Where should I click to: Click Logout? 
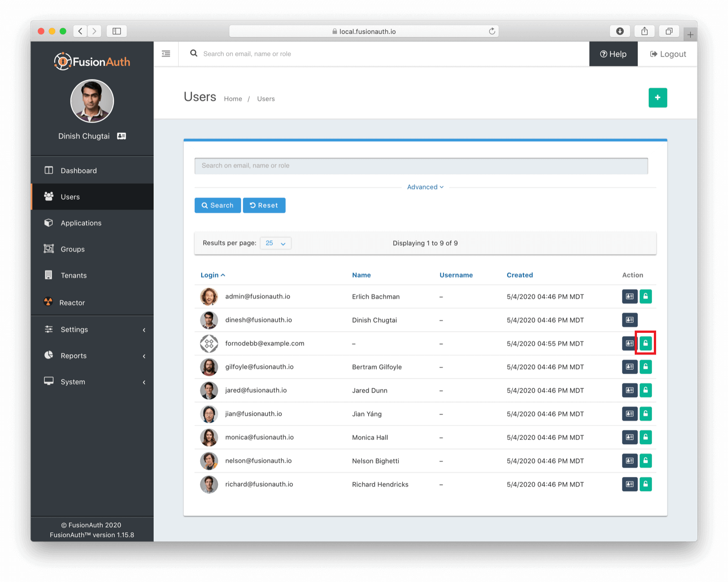coord(667,54)
